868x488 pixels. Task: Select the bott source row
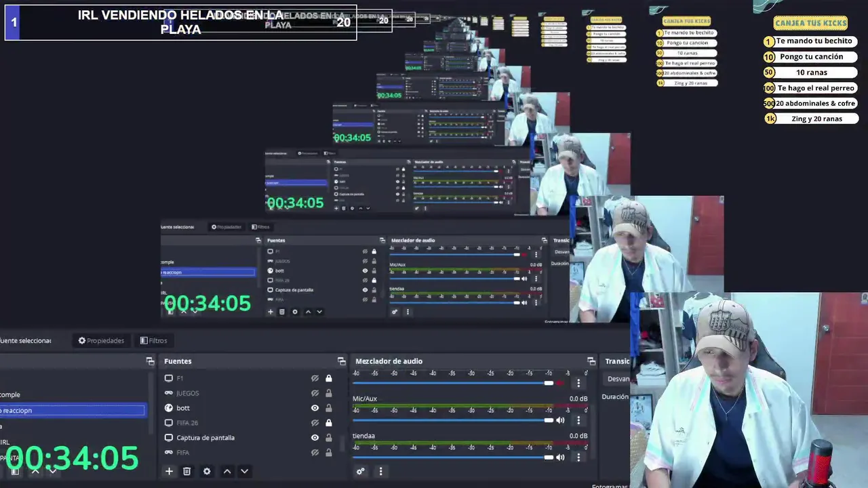pos(250,408)
